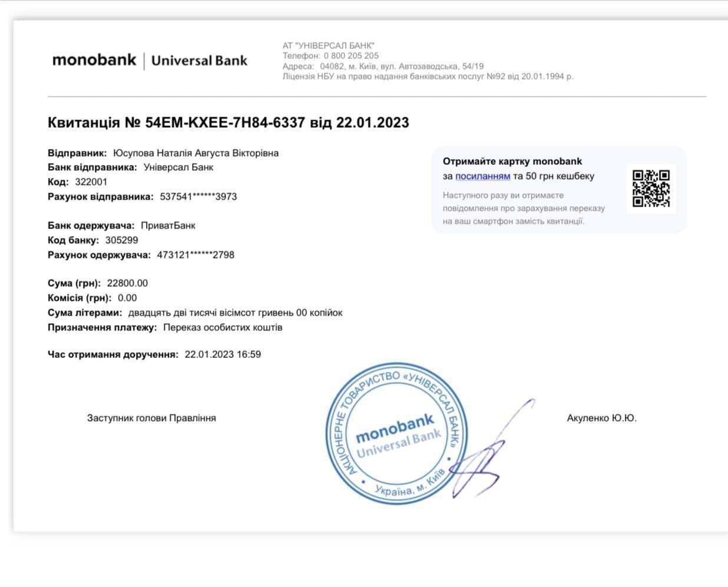Select the sender bank value "Універсал Банк"
The image size is (728, 587).
coord(178,167)
